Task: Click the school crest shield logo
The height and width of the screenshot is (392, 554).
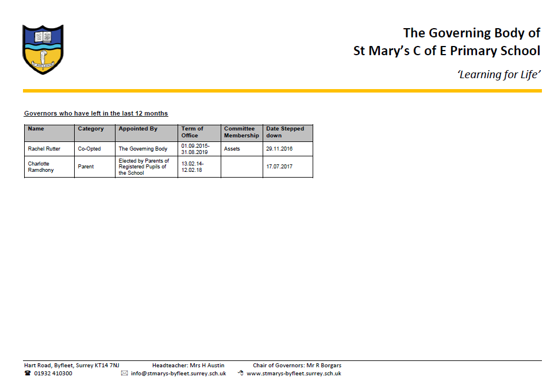Action: click(43, 49)
